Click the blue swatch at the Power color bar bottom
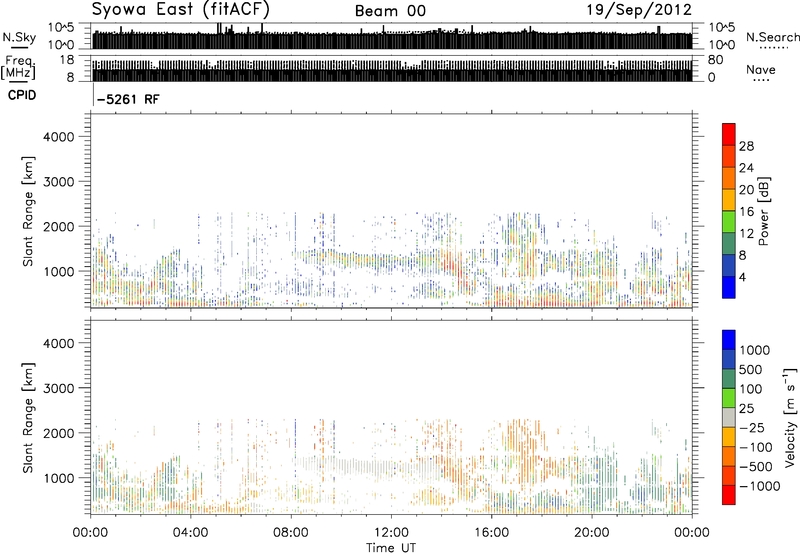Image resolution: width=800 pixels, height=554 pixels. click(729, 287)
